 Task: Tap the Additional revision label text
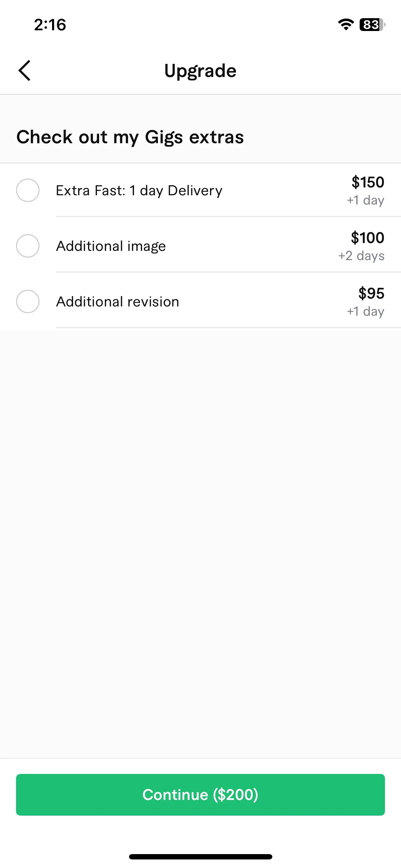pos(118,302)
